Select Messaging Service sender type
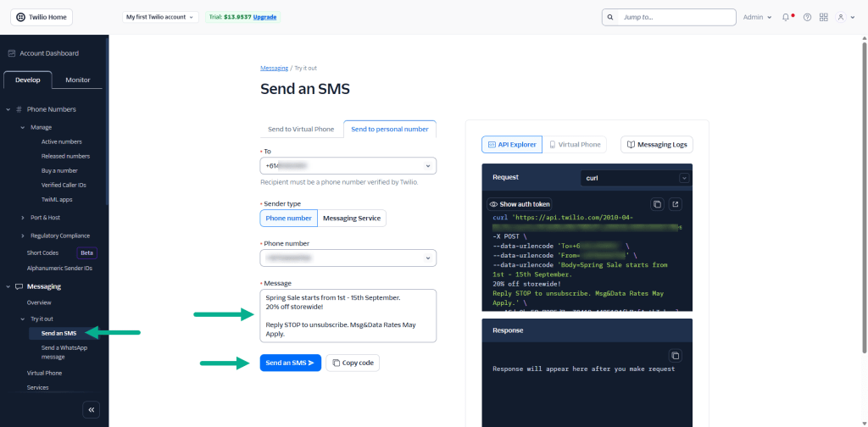Screen dimensions: 868x427 (x=352, y=219)
